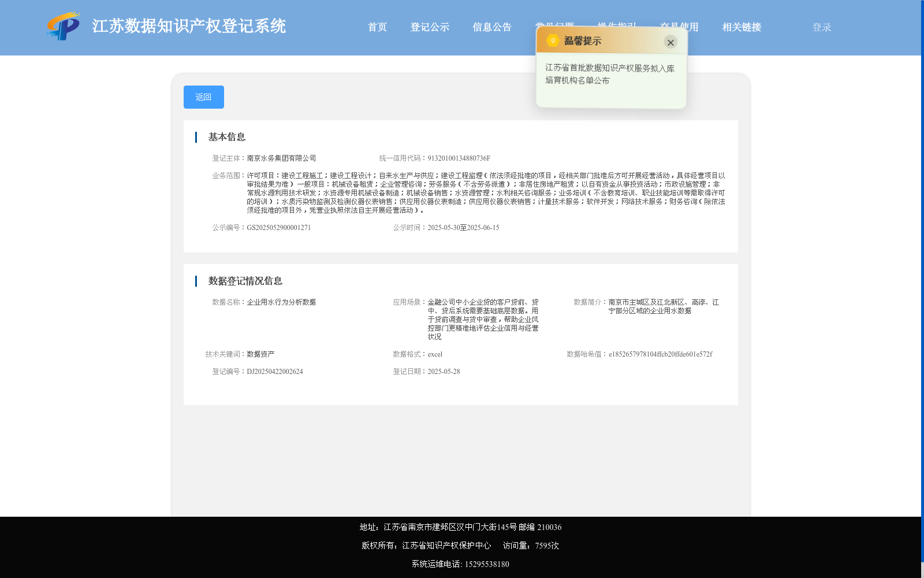Click the 数据登记情况信息 section heading

point(245,281)
